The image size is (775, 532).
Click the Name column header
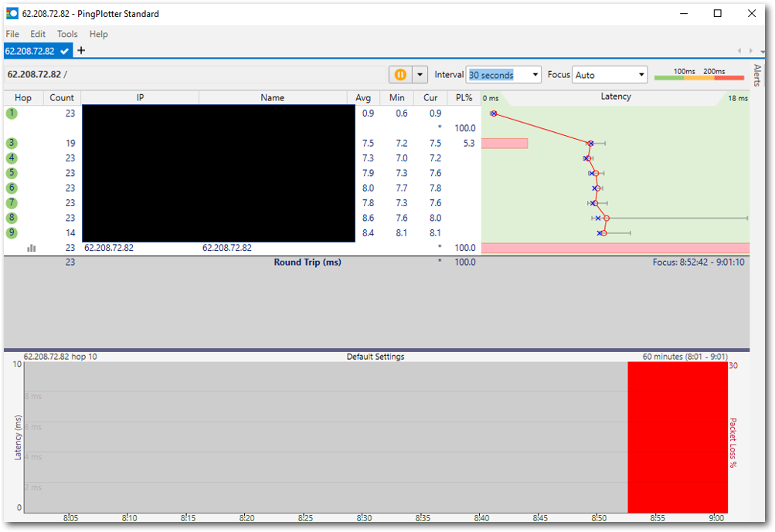click(273, 98)
